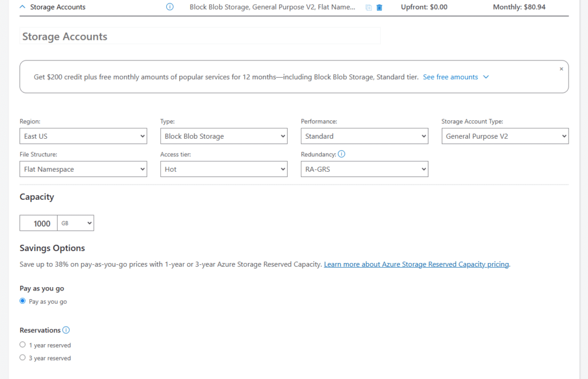Image resolution: width=588 pixels, height=379 pixels.
Task: Collapse the Storage Accounts section with the chevron
Action: 21,6
